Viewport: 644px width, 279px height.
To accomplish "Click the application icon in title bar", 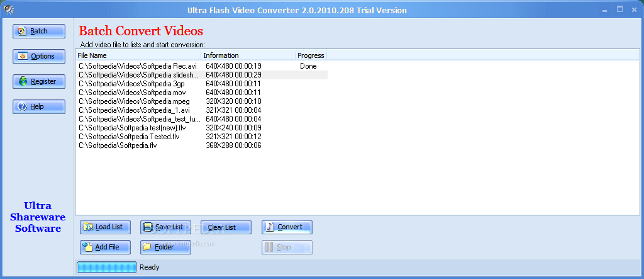I will coord(8,10).
